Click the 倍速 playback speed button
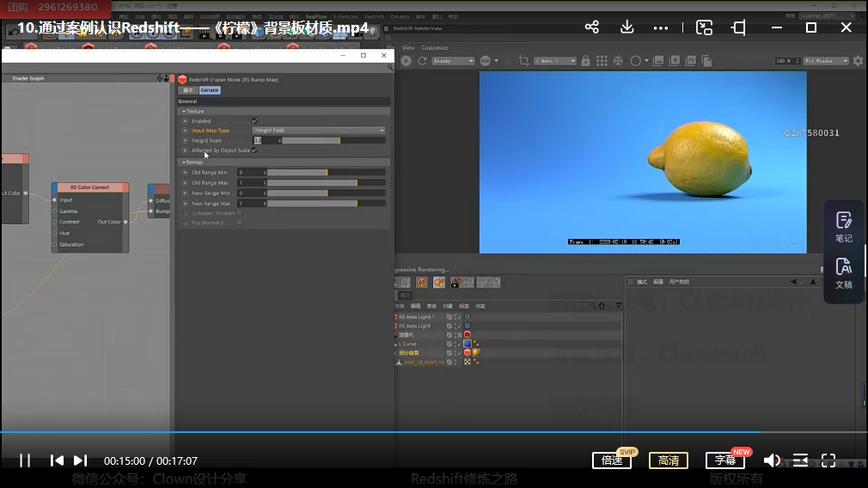Viewport: 868px width, 488px height. click(612, 461)
